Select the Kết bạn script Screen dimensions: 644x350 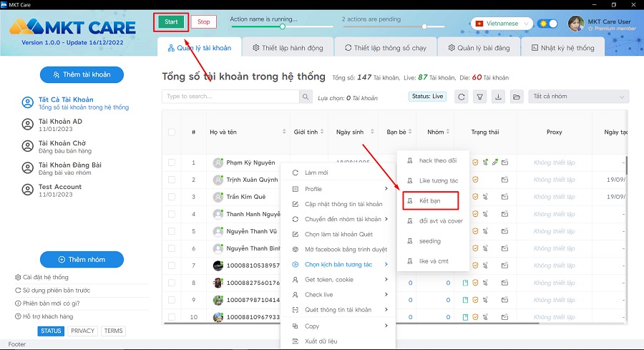(430, 201)
